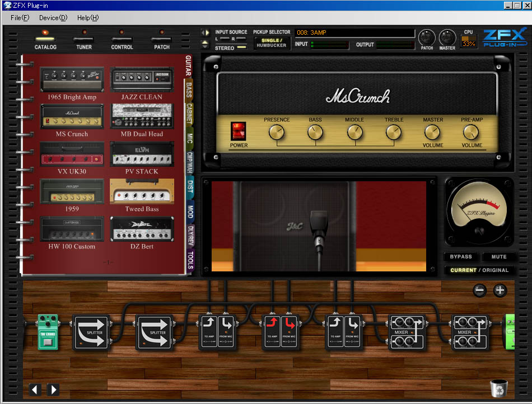Image resolution: width=532 pixels, height=404 pixels.
Task: Switch to CMP/WAH catalog tab
Action: click(x=190, y=163)
